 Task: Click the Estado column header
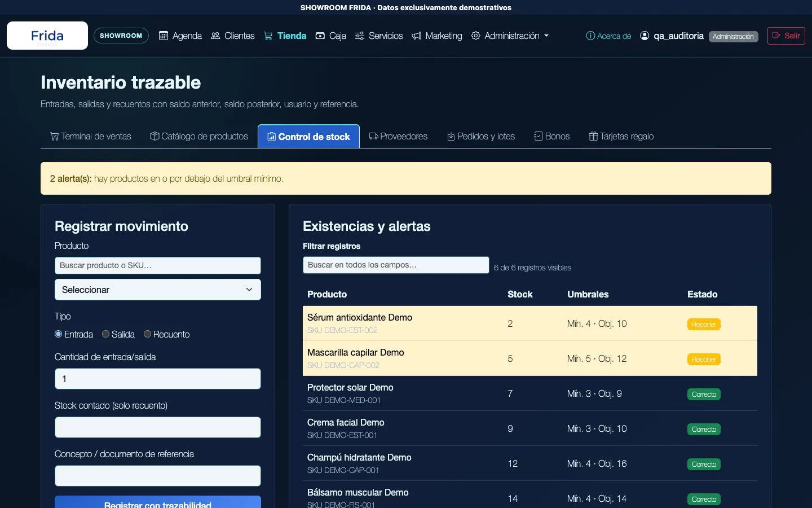point(702,294)
